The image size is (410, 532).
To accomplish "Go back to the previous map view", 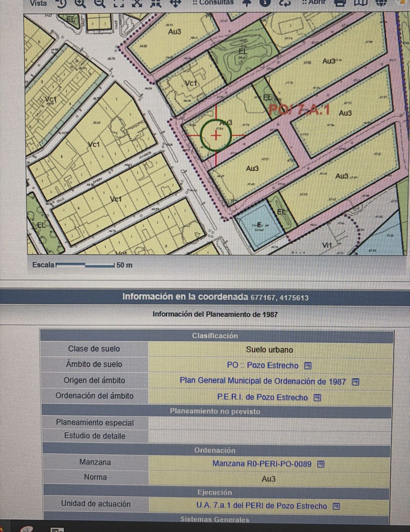I will 61,3.
